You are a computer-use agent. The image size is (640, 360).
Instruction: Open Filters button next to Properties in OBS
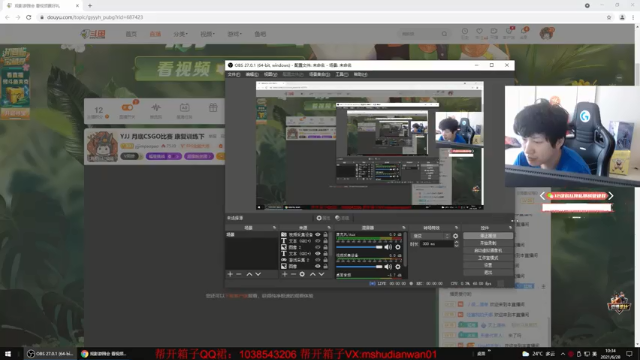pos(342,218)
